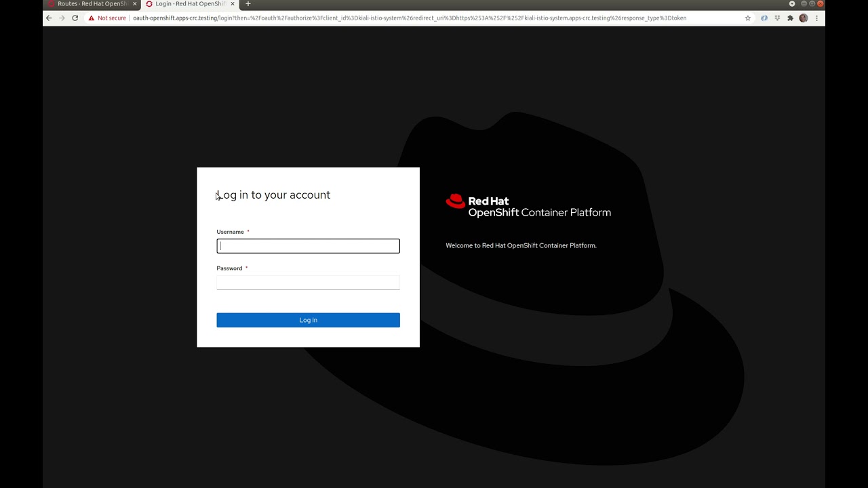Minimize the browser window
868x488 pixels.
[804, 4]
